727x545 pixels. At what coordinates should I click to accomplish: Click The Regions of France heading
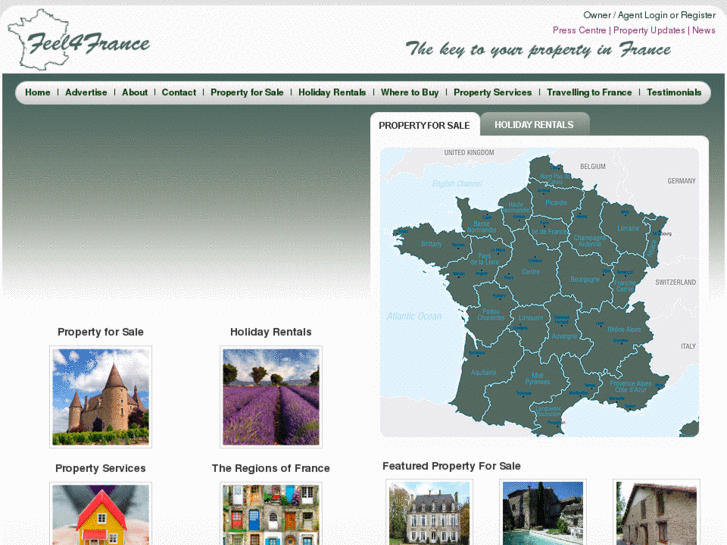pos(271,468)
